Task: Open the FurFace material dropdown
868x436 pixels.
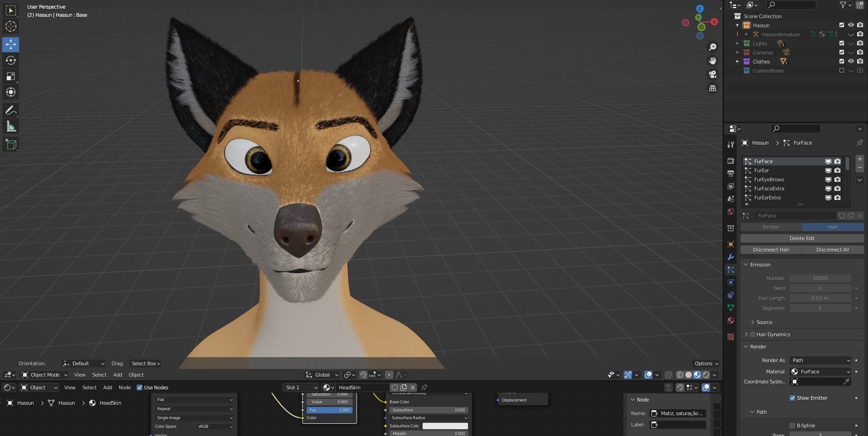Action: pyautogui.click(x=820, y=372)
